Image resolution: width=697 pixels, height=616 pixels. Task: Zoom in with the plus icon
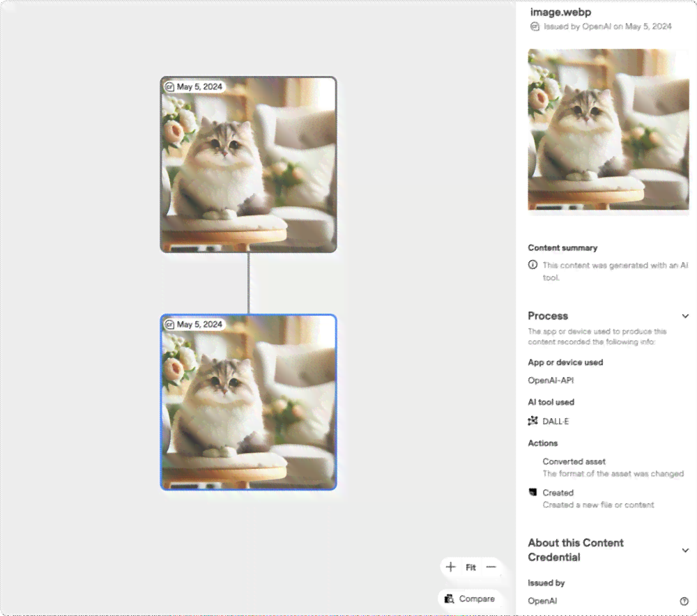tap(450, 567)
